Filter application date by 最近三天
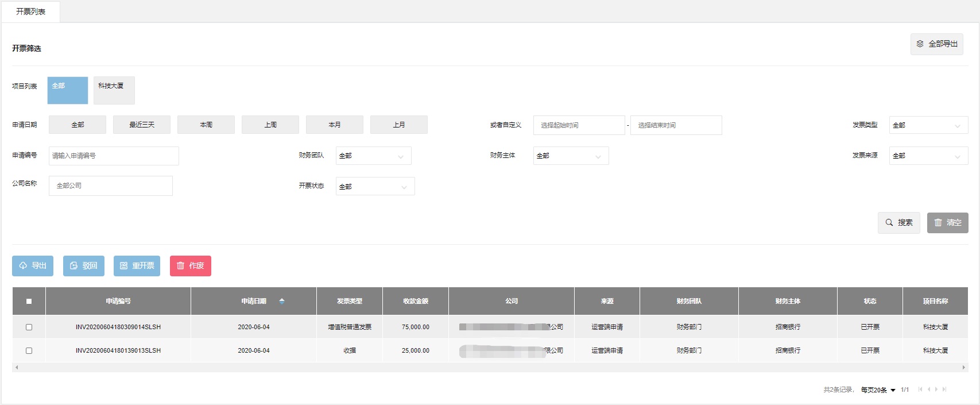This screenshot has width=980, height=405. pos(142,125)
